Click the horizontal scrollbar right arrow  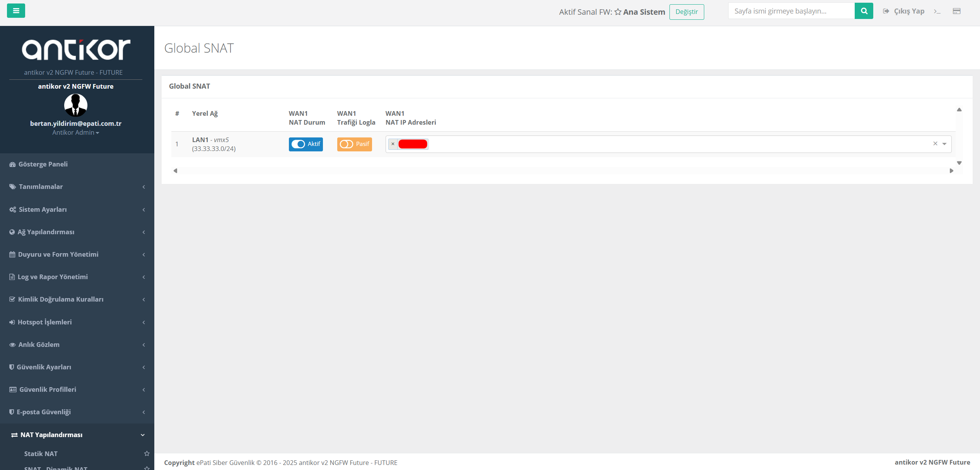951,171
